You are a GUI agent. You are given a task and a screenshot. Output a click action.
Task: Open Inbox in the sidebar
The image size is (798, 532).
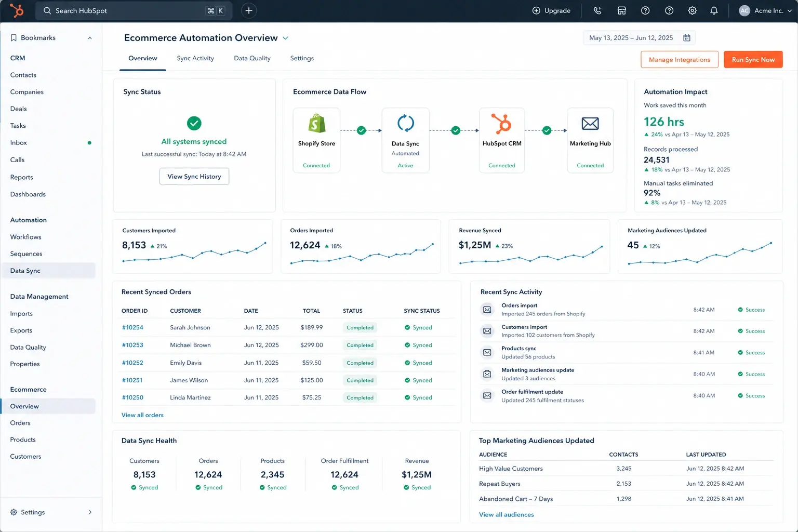19,143
